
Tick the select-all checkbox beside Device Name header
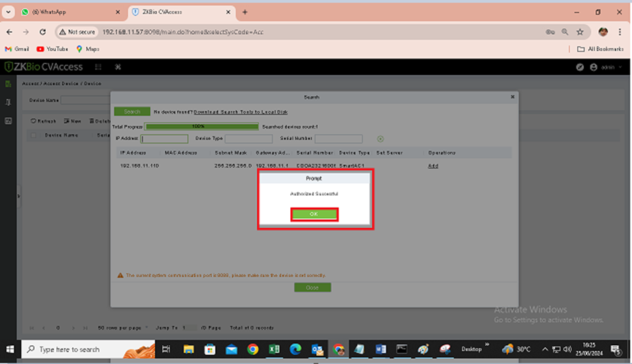[x=33, y=135]
